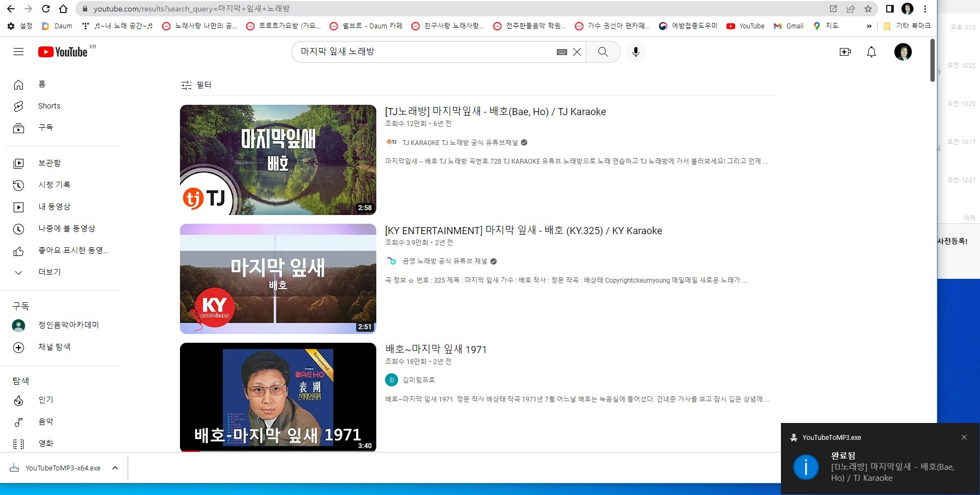Open the 지도 maps bookmark
This screenshot has width=980, height=495.
[826, 26]
